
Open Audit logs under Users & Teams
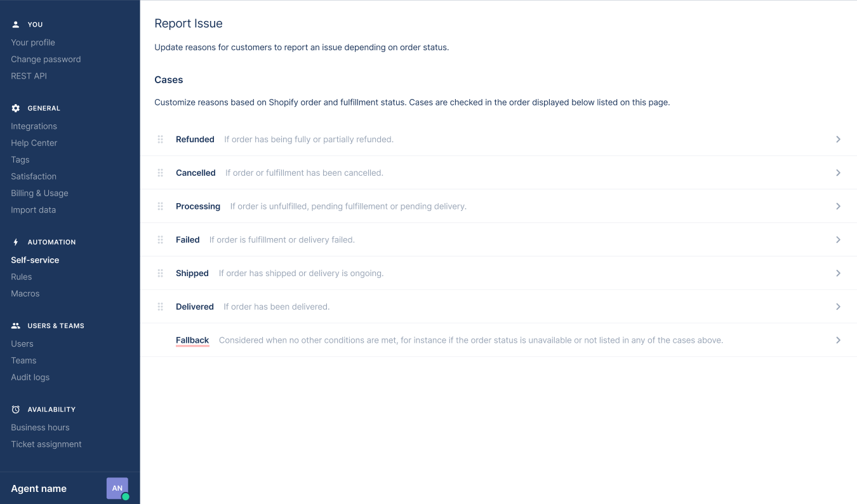pyautogui.click(x=30, y=377)
